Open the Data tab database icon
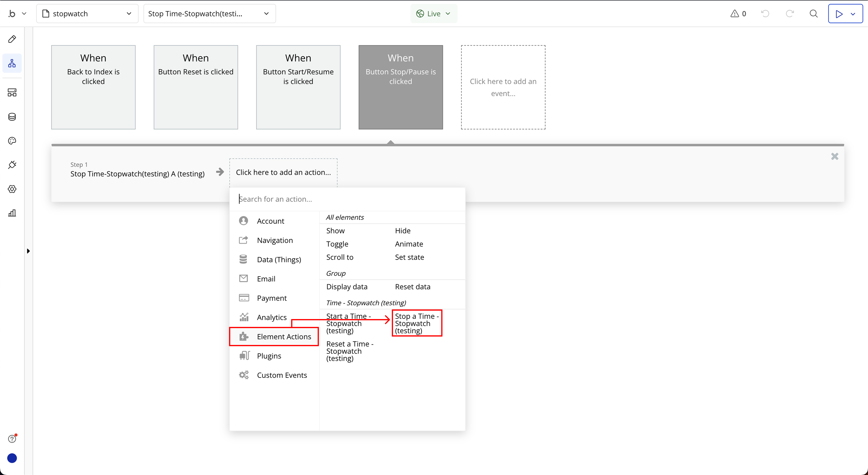Screen dimensions: 868x475 (12, 117)
